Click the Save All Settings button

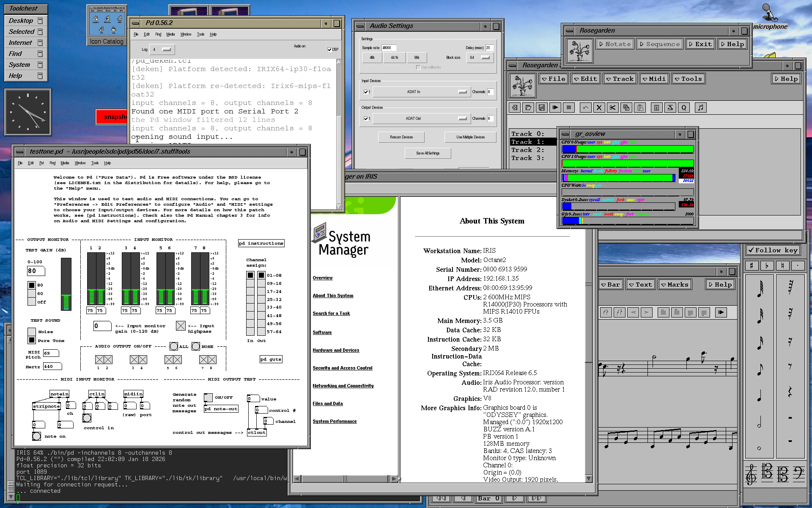[x=428, y=153]
